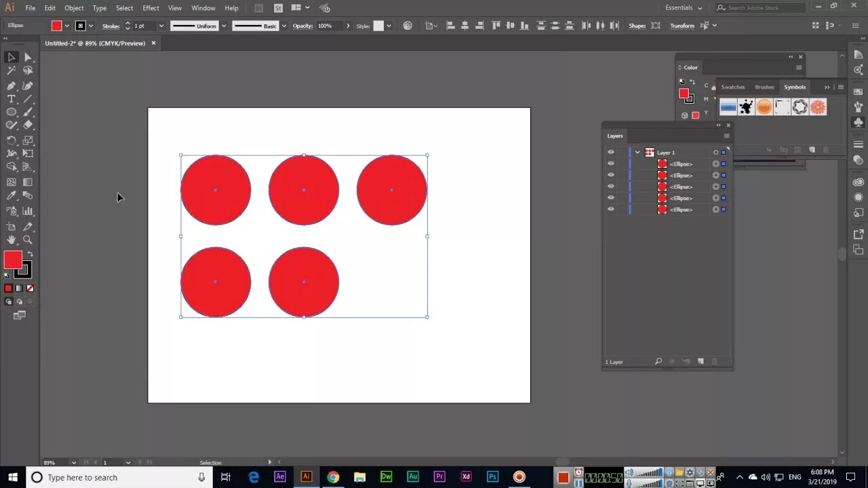Viewport: 868px width, 488px height.
Task: Enable Draw Normal mode
Action: [8, 302]
